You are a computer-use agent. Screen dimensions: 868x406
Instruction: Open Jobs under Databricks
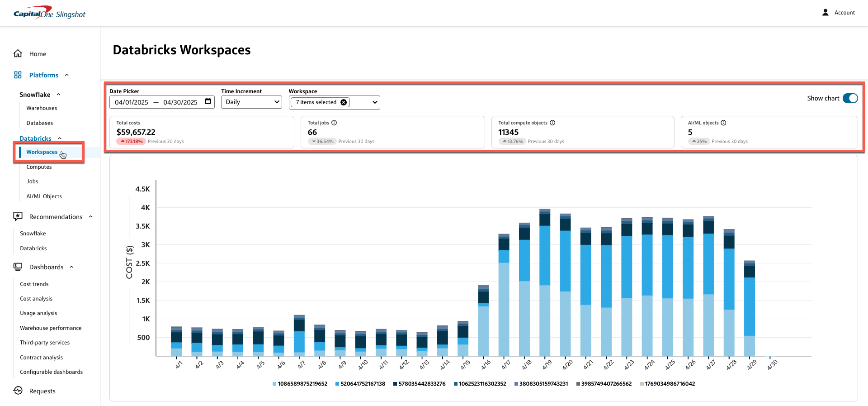(32, 182)
